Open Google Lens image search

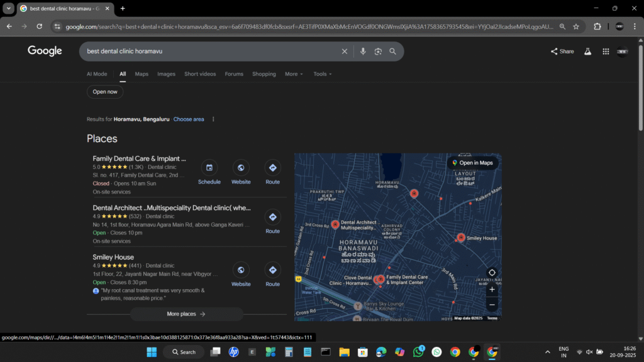pyautogui.click(x=378, y=52)
